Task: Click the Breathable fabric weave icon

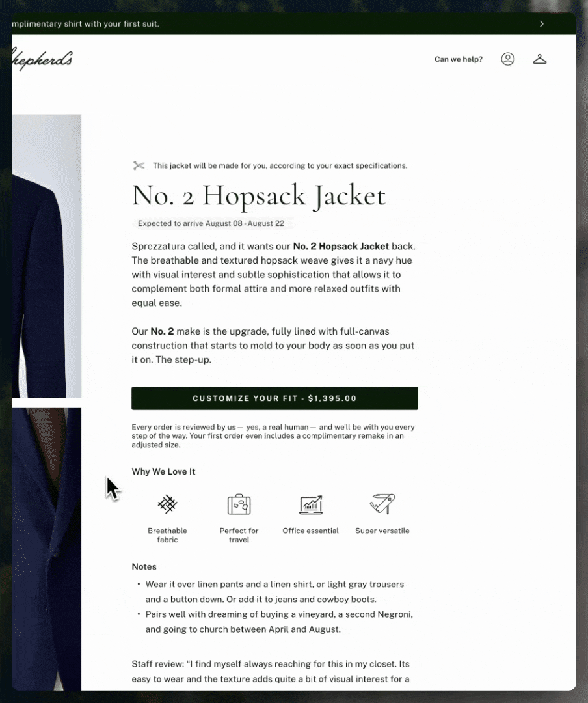Action: pos(167,504)
